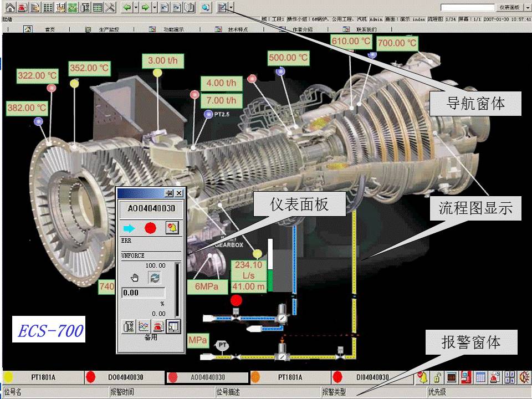Open trend chart from instrument panel
Image resolution: width=532 pixels, height=399 pixels.
point(143,327)
